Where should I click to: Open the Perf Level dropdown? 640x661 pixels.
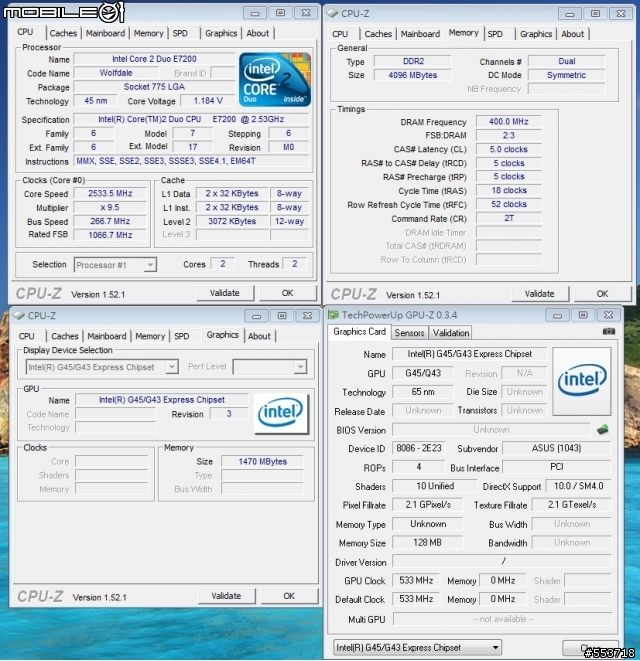click(x=300, y=367)
